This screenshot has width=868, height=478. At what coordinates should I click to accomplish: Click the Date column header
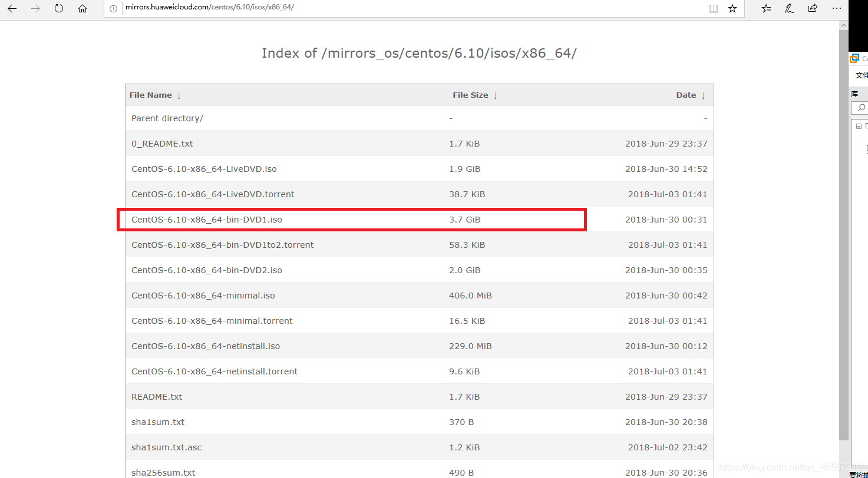pyautogui.click(x=686, y=95)
